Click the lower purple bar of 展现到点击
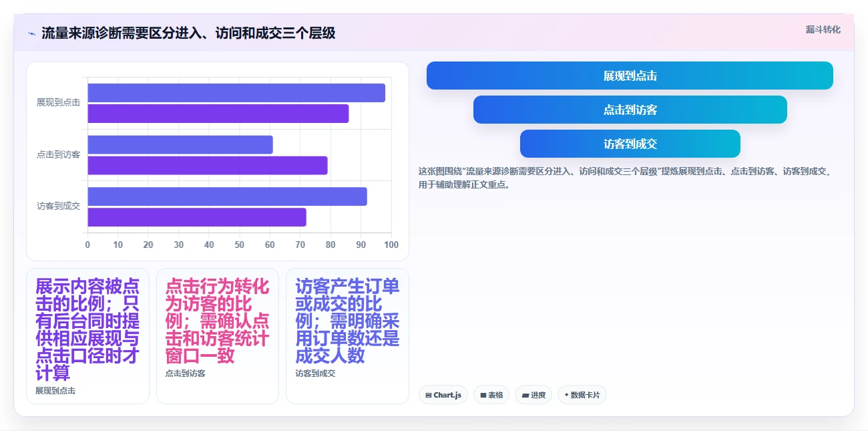 (x=218, y=114)
